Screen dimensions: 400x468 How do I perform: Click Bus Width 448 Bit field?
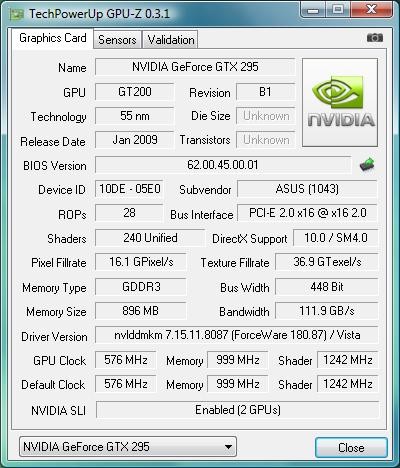(327, 287)
